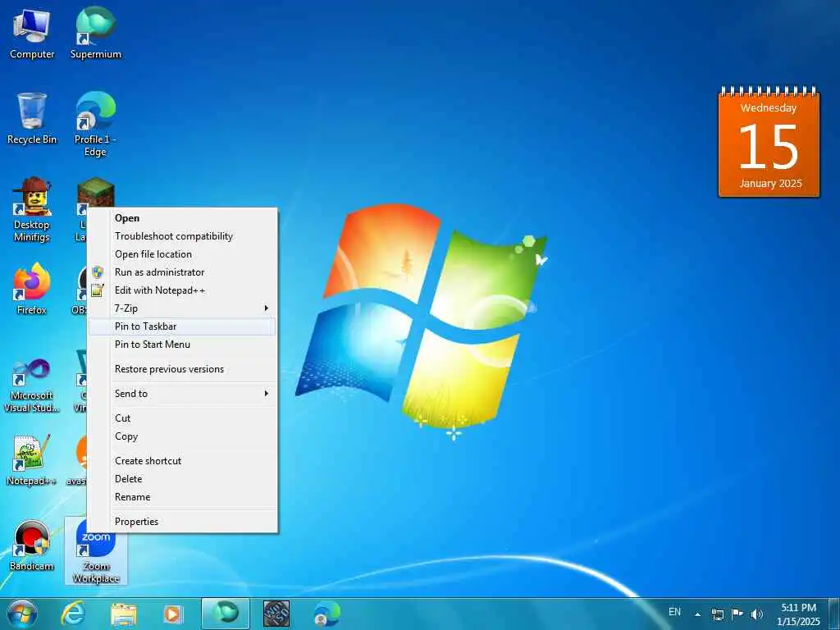Open Windows Media Player from taskbar
This screenshot has width=840, height=630.
(173, 614)
